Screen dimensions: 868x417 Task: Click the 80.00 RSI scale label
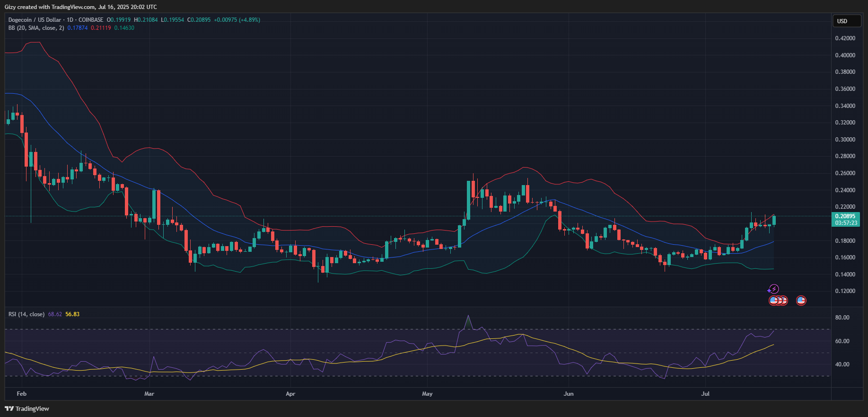[842, 318]
